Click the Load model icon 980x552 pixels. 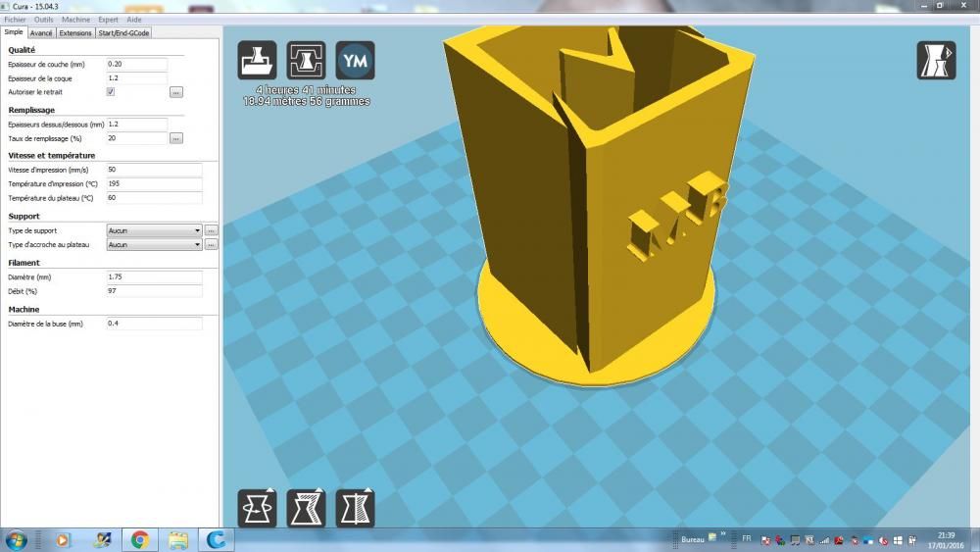(257, 61)
